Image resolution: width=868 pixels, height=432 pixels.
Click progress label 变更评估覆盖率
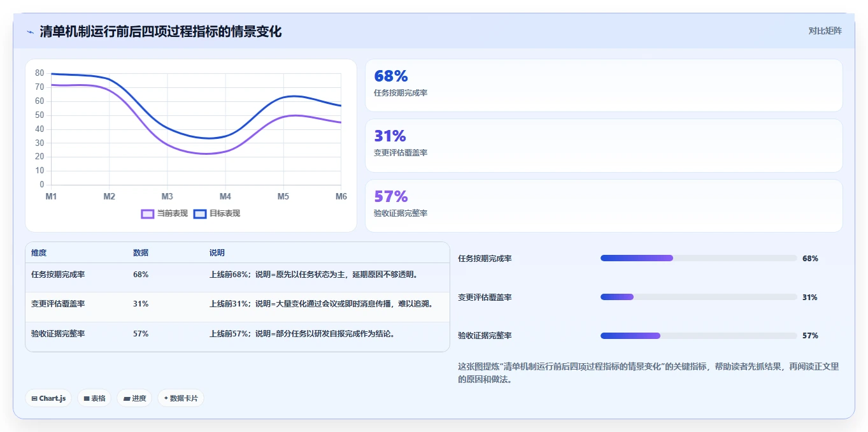coord(485,297)
